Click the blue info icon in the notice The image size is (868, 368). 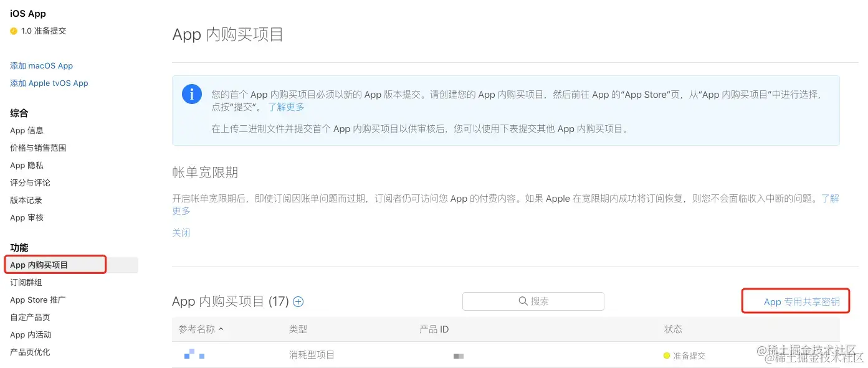click(x=192, y=95)
